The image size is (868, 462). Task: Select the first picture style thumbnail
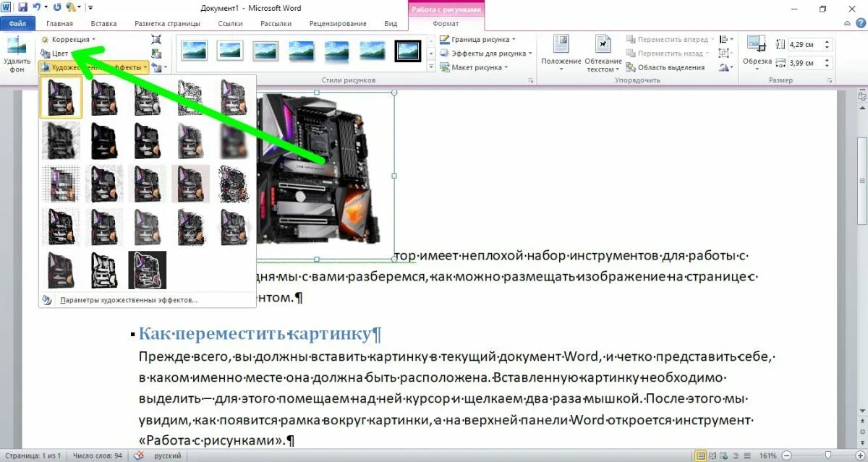[195, 51]
